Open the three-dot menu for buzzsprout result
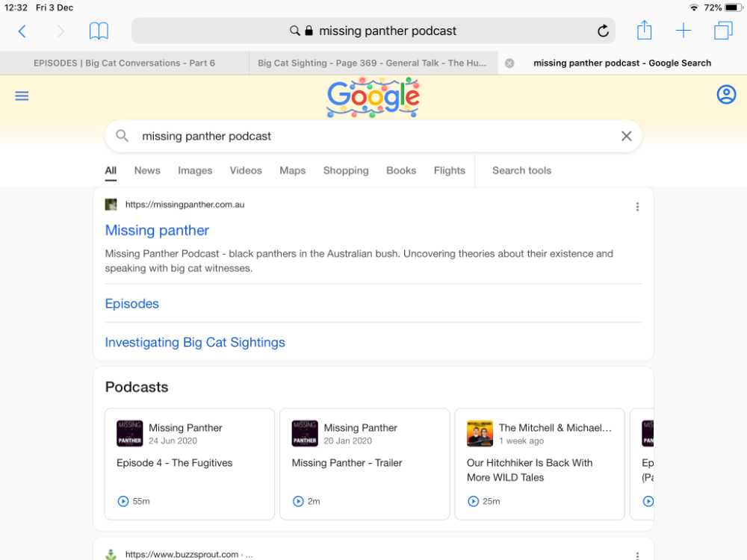This screenshot has height=560, width=747. [x=637, y=556]
